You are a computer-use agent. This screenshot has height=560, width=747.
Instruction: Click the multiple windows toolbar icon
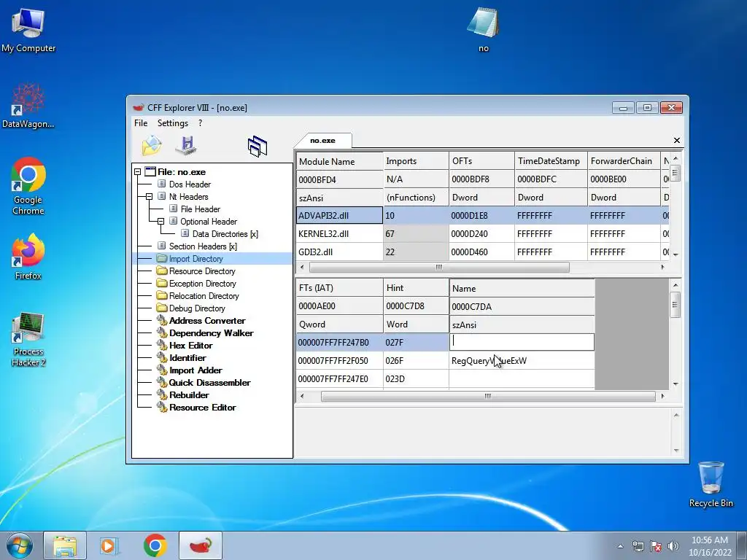click(x=258, y=146)
